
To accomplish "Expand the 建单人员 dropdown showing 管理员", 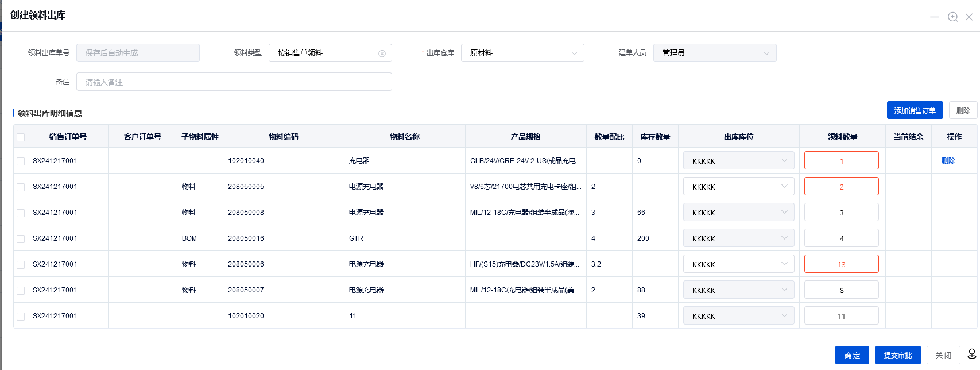I will (x=714, y=53).
